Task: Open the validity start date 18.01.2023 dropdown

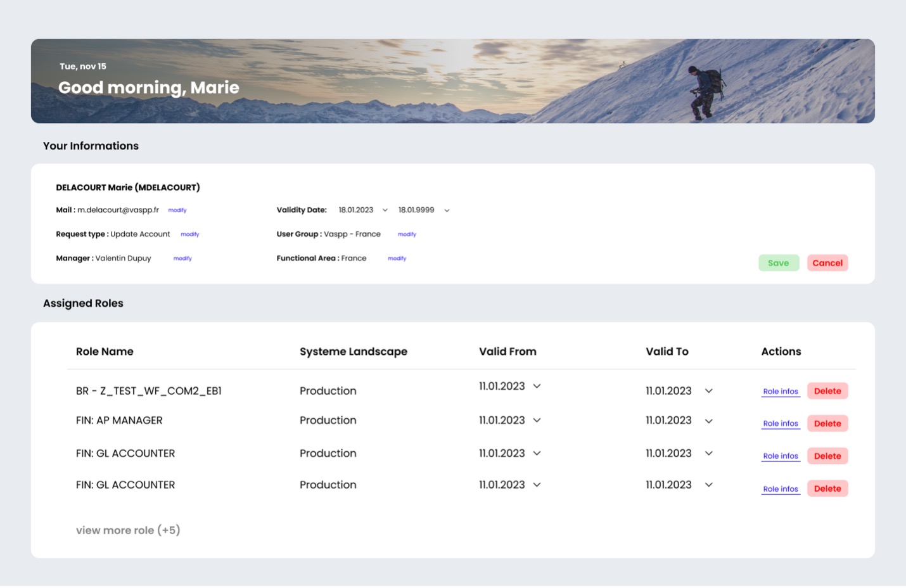Action: click(x=385, y=210)
